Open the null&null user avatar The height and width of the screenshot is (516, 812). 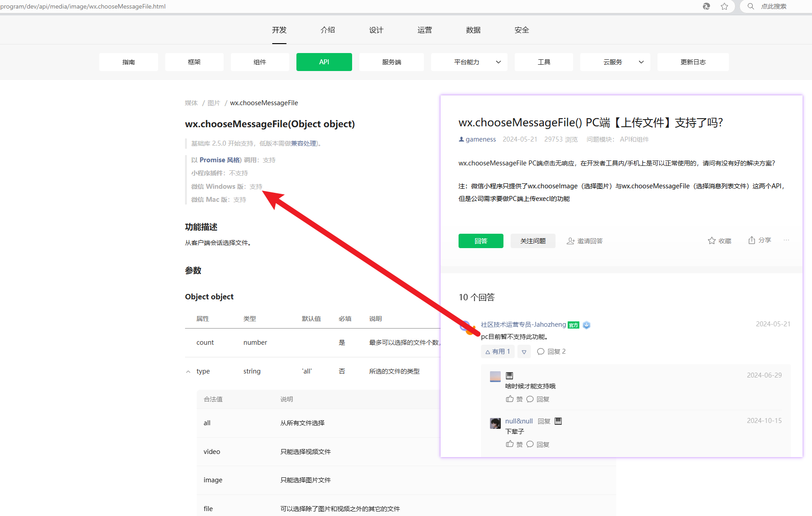pos(495,423)
